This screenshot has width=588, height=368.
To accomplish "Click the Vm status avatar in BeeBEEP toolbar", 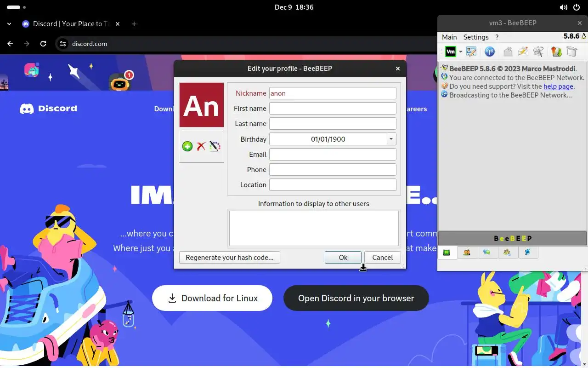I will pyautogui.click(x=451, y=52).
